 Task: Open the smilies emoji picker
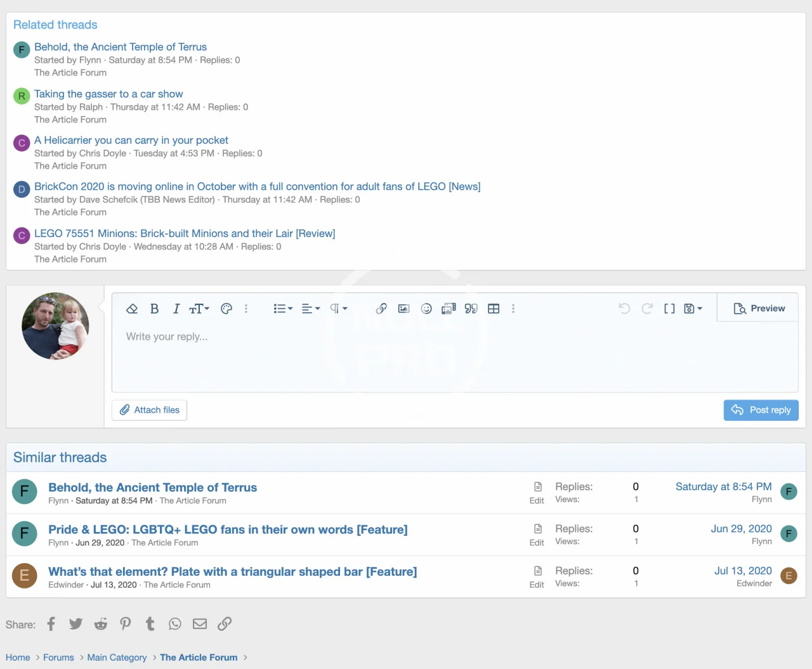click(426, 309)
